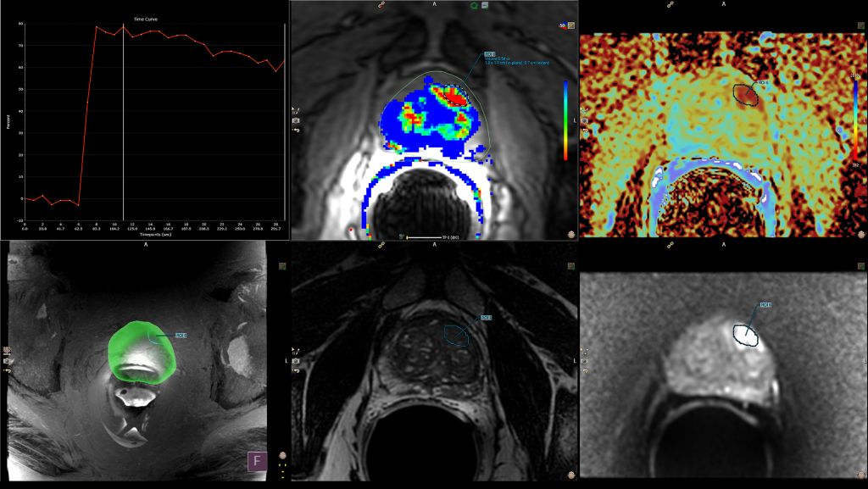868x489 pixels.
Task: Click the green segmented prostate volume
Action: [x=142, y=353]
